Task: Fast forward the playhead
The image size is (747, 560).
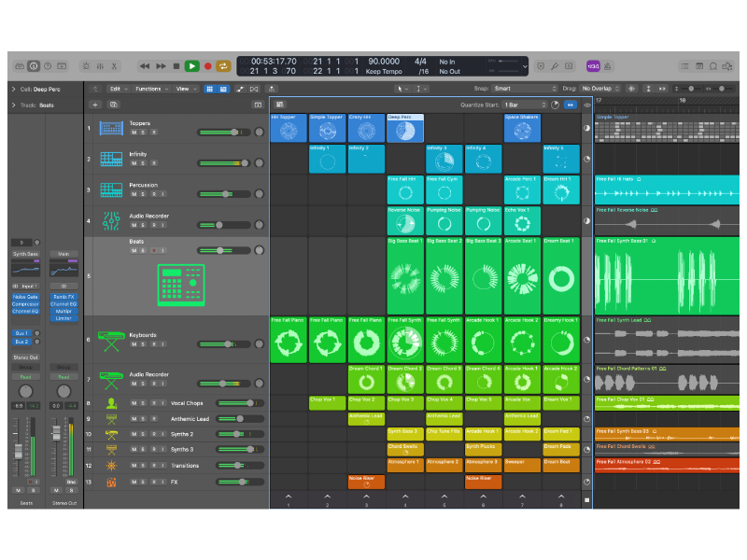Action: point(161,66)
